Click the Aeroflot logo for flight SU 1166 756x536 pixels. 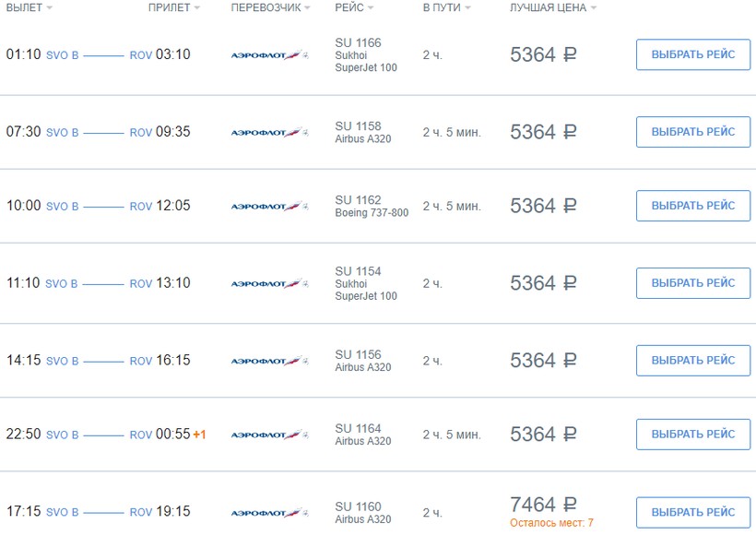pyautogui.click(x=269, y=55)
